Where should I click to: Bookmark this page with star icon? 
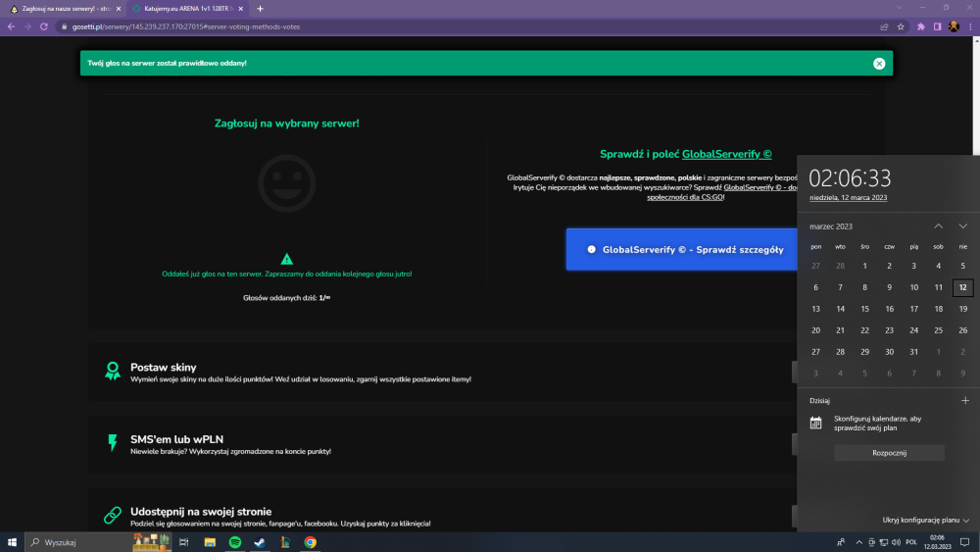click(x=901, y=26)
